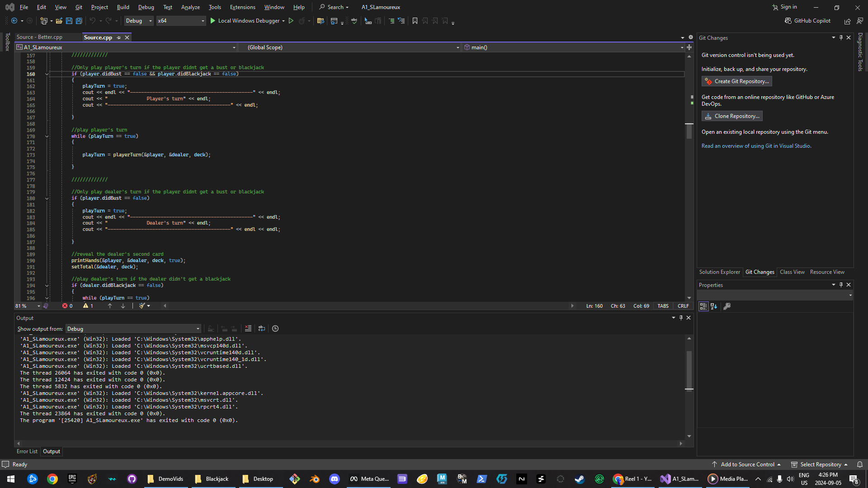This screenshot has height=488, width=868.
Task: Collapse the if block at line 160
Action: [47, 74]
